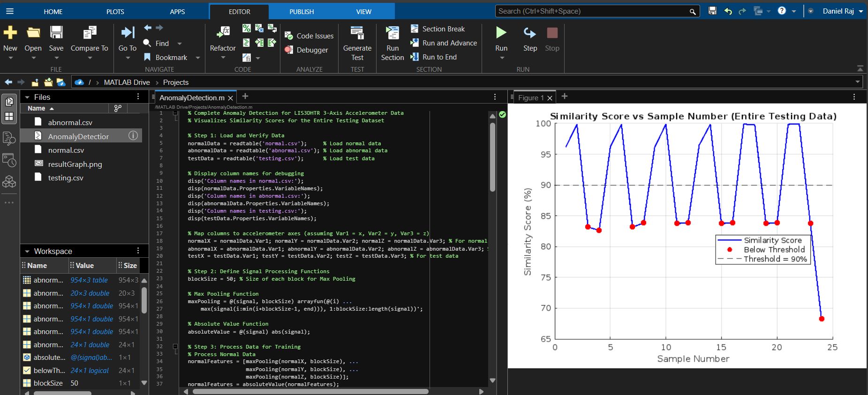Click the navigate back arrow in ribbon
This screenshot has width=868, height=395.
pyautogui.click(x=148, y=28)
